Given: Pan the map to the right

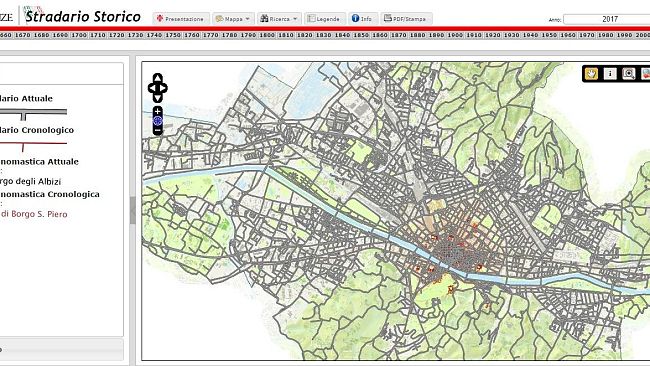Looking at the screenshot, I should click(164, 88).
